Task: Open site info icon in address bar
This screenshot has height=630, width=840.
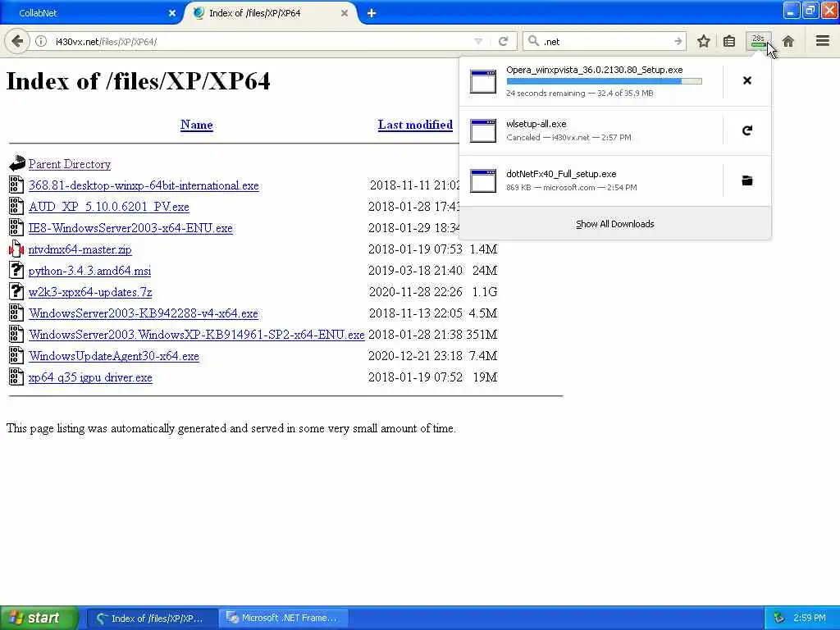Action: point(41,41)
